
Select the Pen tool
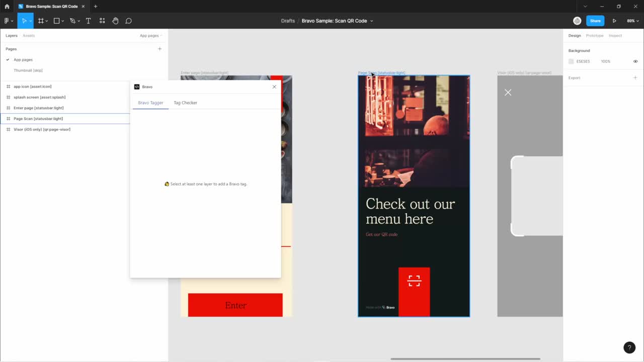tap(72, 21)
